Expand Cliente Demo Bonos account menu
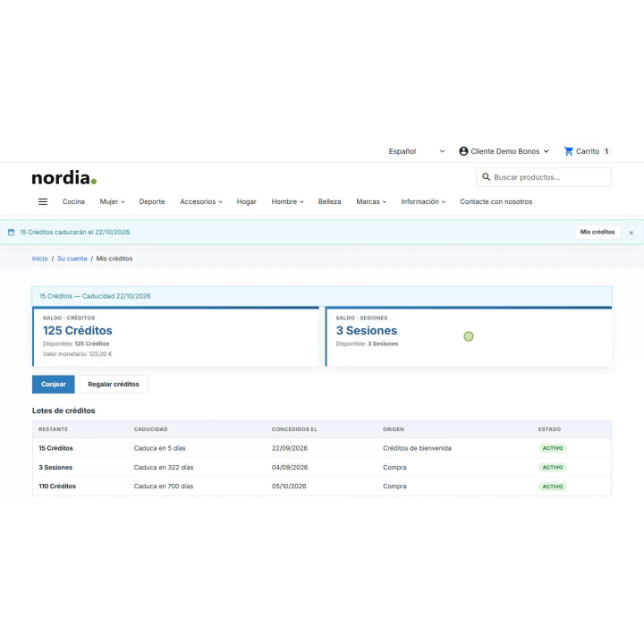Image resolution: width=644 pixels, height=644 pixels. click(x=504, y=151)
